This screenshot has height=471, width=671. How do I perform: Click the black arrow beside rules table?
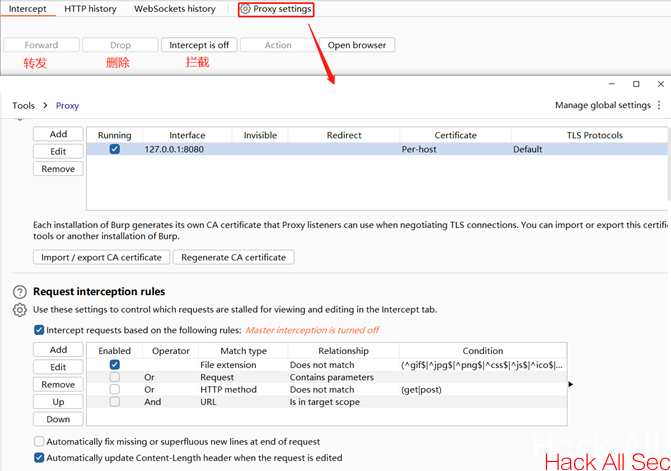click(571, 384)
